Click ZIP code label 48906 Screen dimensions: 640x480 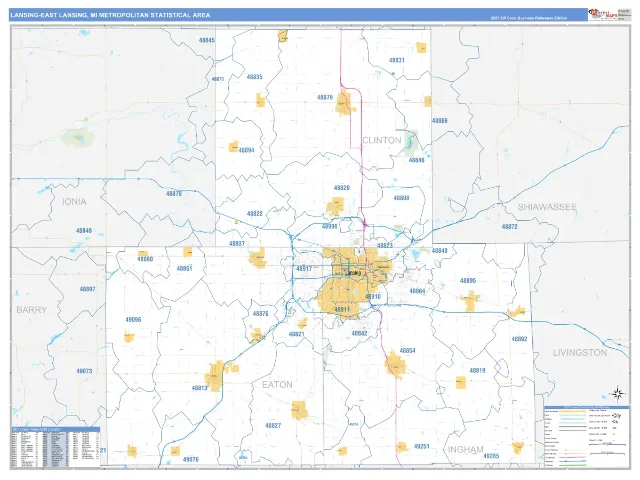click(x=330, y=226)
